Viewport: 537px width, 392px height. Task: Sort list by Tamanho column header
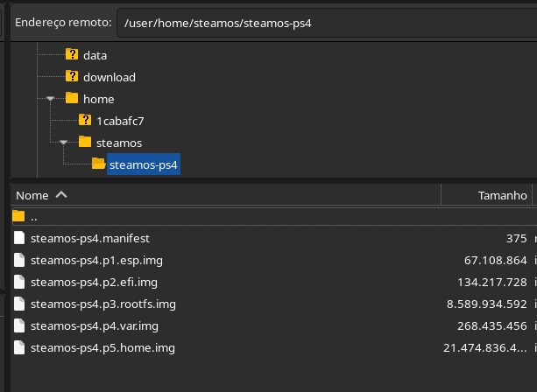[x=487, y=195]
